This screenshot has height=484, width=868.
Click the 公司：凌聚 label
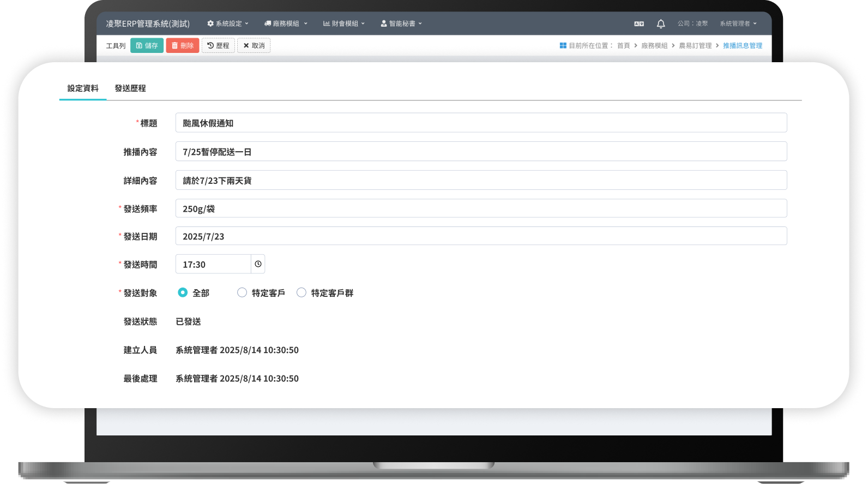coord(692,23)
